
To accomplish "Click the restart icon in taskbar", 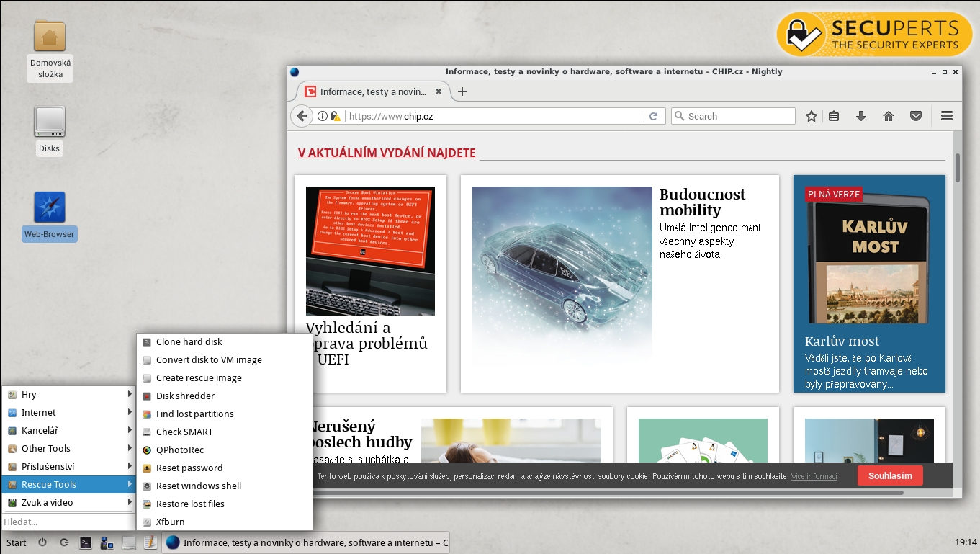I will (64, 542).
